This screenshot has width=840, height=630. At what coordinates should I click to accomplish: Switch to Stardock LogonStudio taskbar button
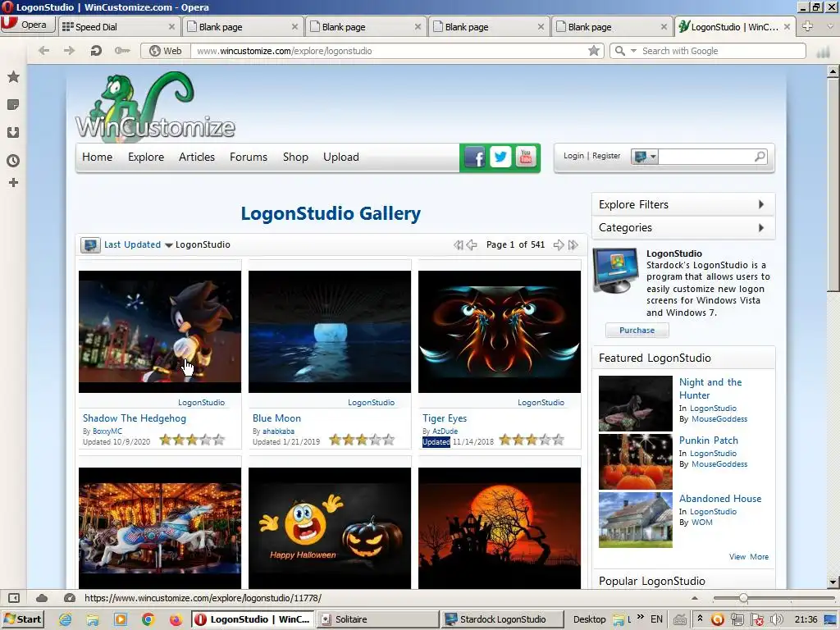(503, 619)
